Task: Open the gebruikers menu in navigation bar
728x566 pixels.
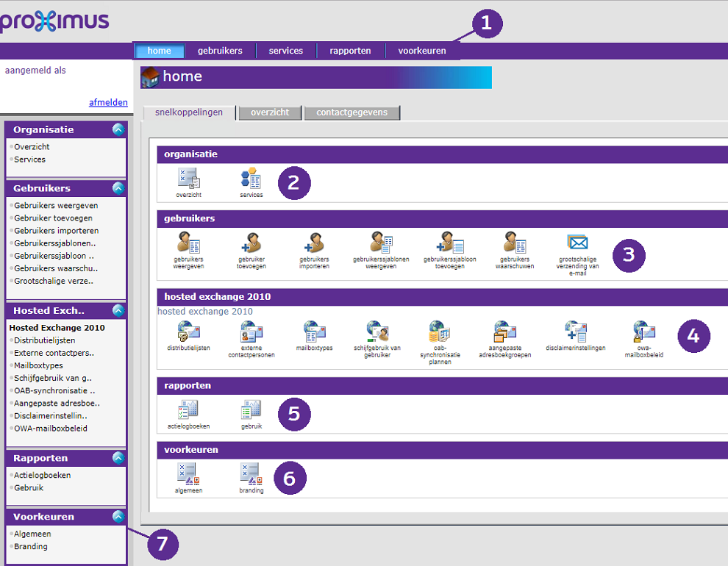Action: tap(220, 51)
